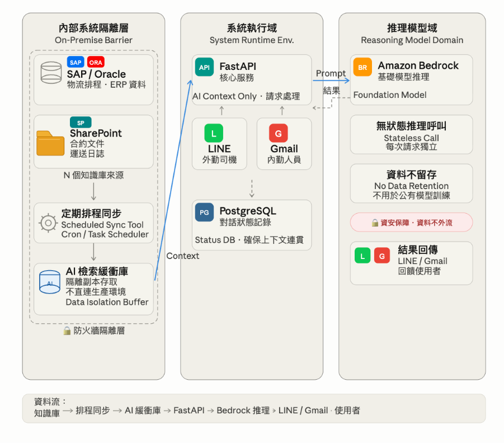This screenshot has height=443, width=504.
Task: Click 使用者 in the data flow footer
Action: [x=347, y=411]
